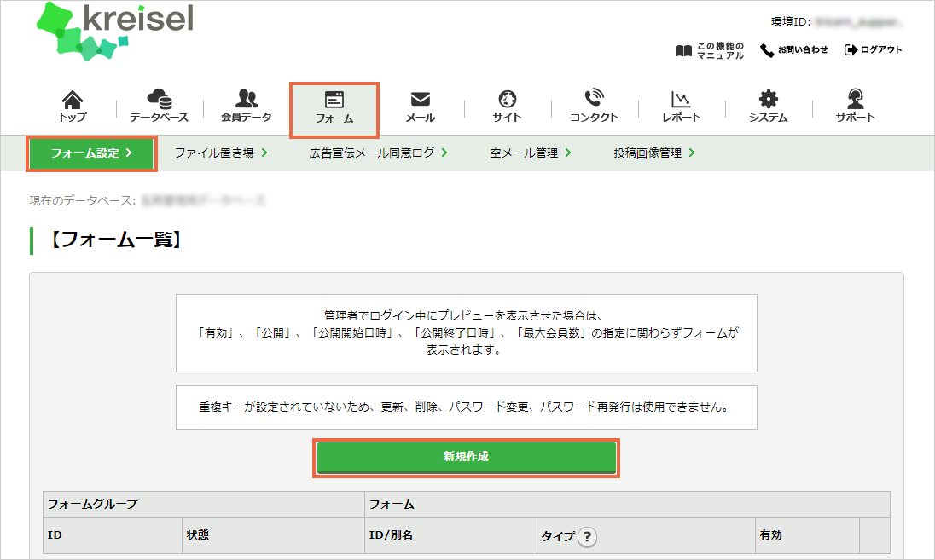
Task: Open the メール envelope icon
Action: [x=421, y=99]
